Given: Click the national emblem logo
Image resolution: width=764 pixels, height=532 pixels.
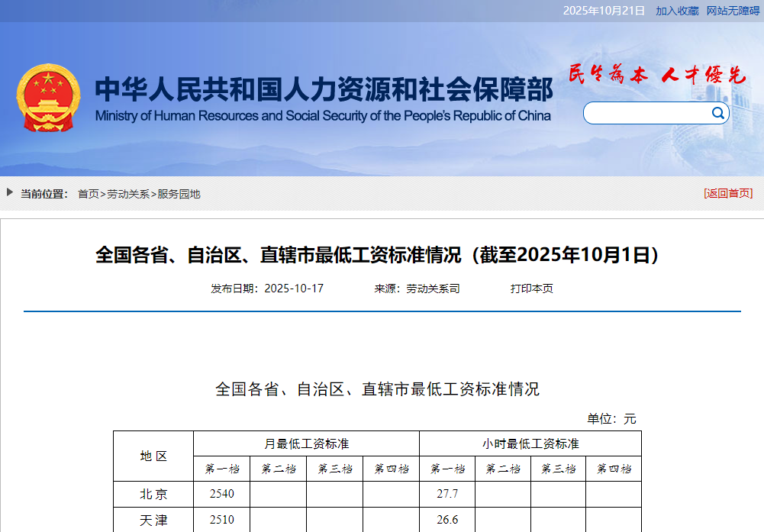Looking at the screenshot, I should tap(50, 96).
